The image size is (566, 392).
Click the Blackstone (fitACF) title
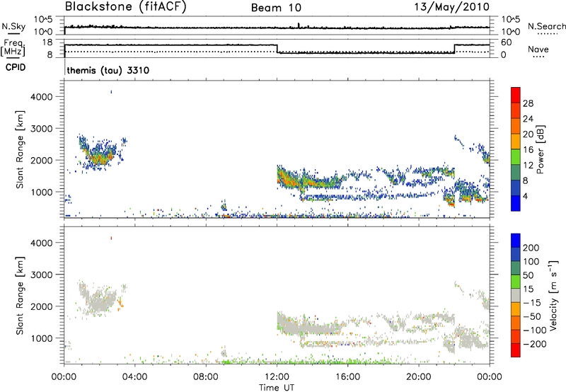[126, 7]
